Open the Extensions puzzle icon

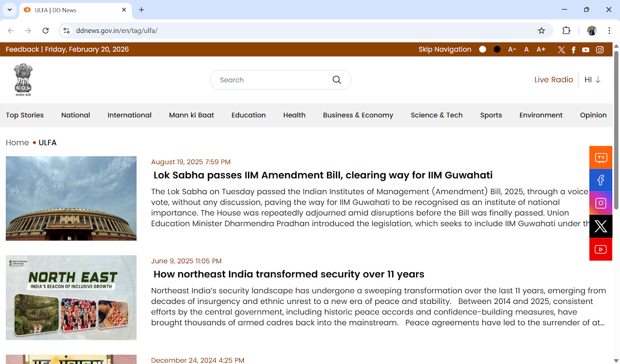(566, 31)
